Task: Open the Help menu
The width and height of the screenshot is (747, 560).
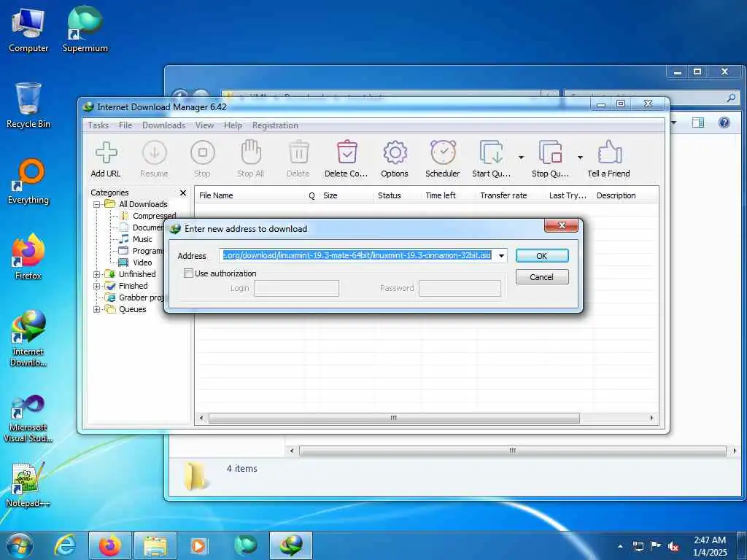Action: coord(233,125)
